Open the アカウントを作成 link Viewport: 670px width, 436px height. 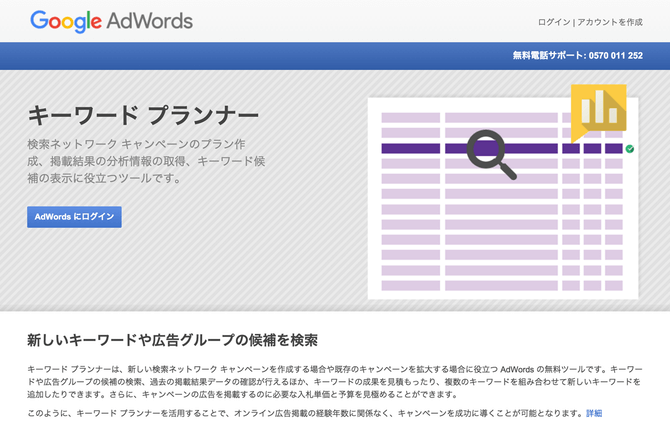click(x=609, y=22)
